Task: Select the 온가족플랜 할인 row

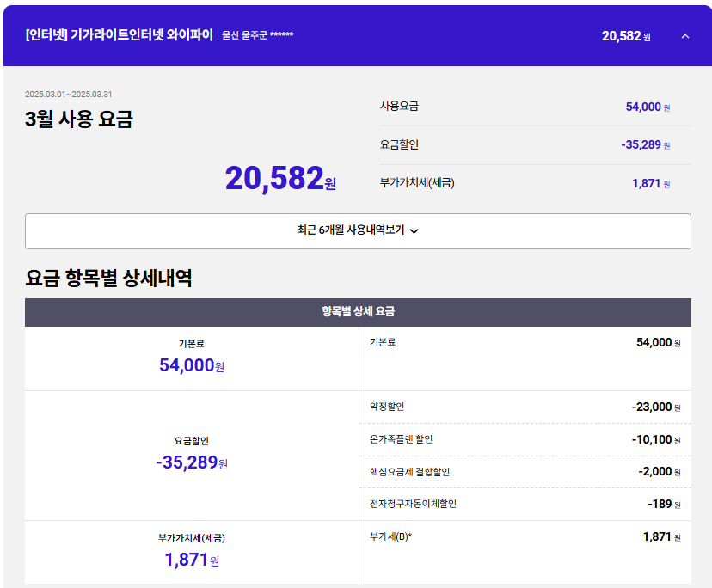Action: 525,439
